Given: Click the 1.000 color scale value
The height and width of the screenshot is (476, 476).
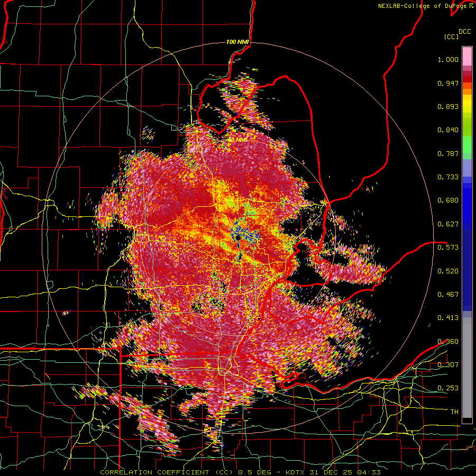Looking at the screenshot, I should pyautogui.click(x=448, y=59).
